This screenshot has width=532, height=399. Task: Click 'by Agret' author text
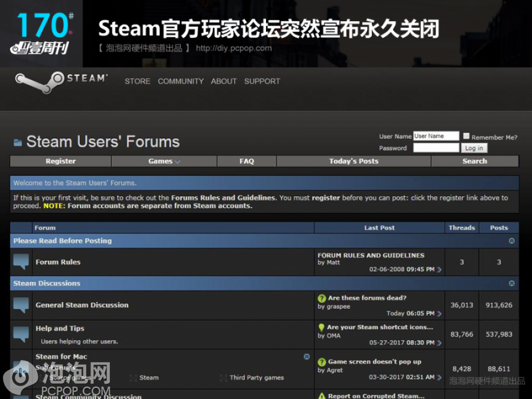[x=330, y=370]
